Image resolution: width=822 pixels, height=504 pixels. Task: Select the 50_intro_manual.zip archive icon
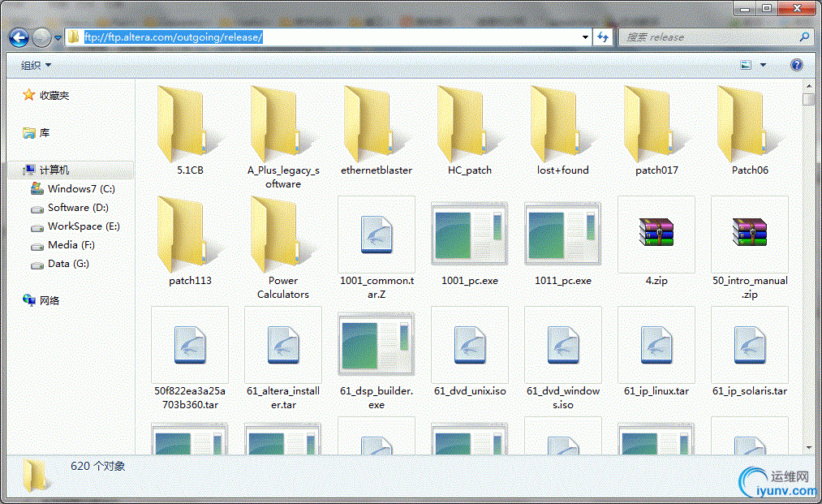(x=750, y=235)
